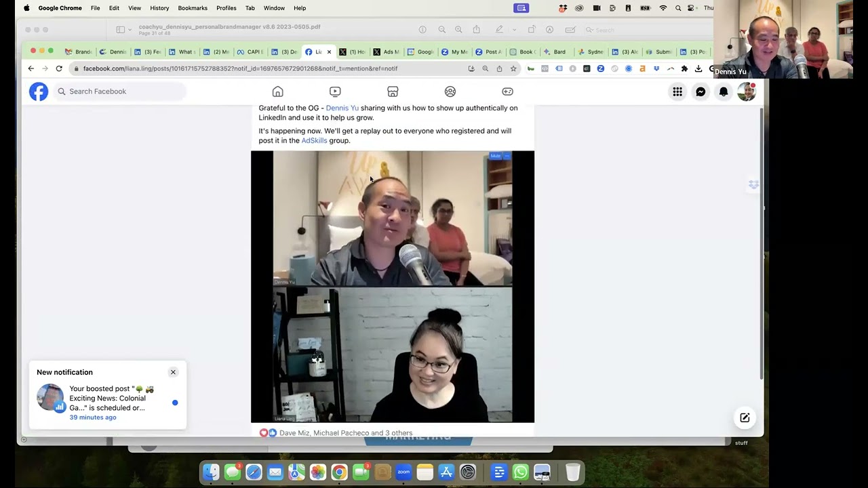This screenshot has height=488, width=868.
Task: Open Chrome zoom magnifier in address bar
Action: [485, 68]
